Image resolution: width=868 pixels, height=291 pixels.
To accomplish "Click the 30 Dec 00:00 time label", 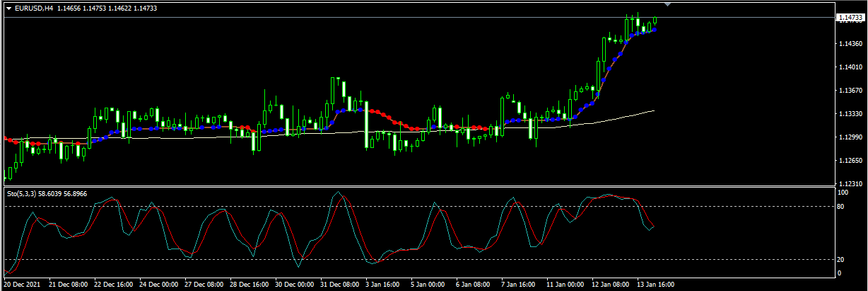I will 295,285.
